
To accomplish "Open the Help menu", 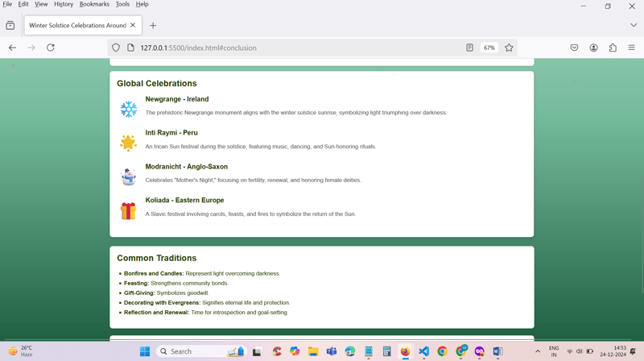I will coord(142,4).
